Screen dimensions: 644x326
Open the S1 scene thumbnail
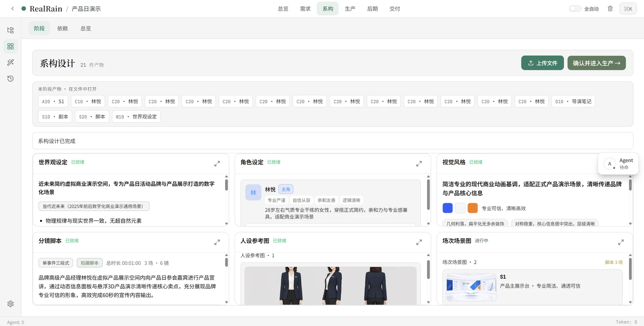tap(471, 286)
